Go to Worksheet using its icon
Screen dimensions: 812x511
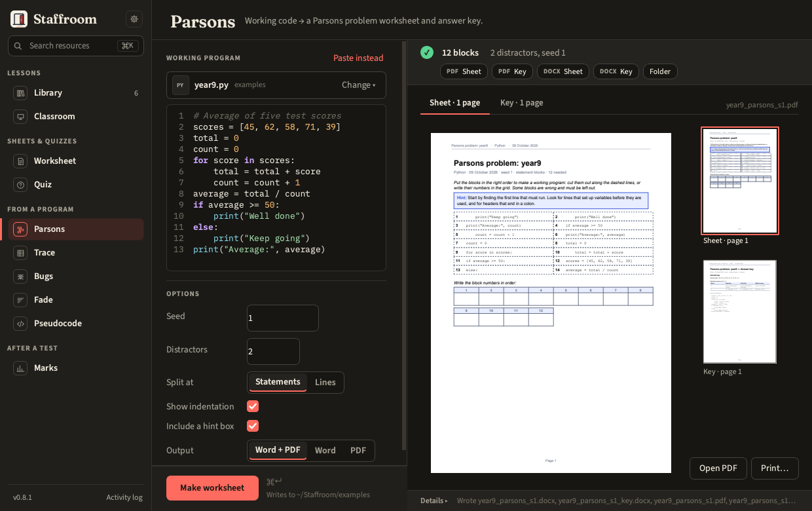tap(20, 161)
